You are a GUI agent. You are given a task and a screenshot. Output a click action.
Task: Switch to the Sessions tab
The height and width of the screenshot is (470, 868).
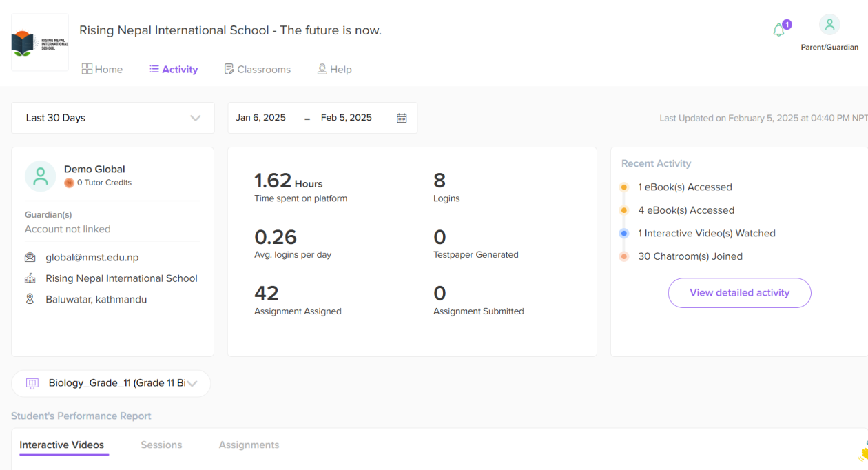click(161, 445)
